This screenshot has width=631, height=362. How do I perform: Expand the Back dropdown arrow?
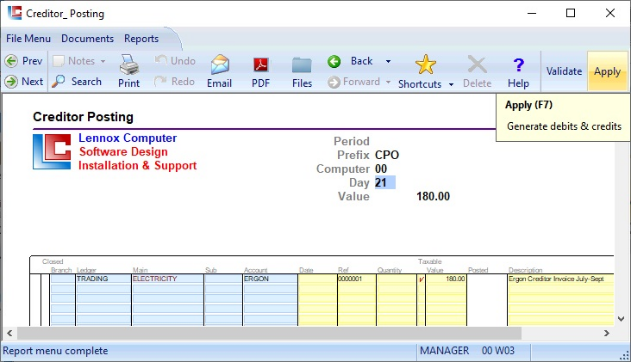coord(388,61)
